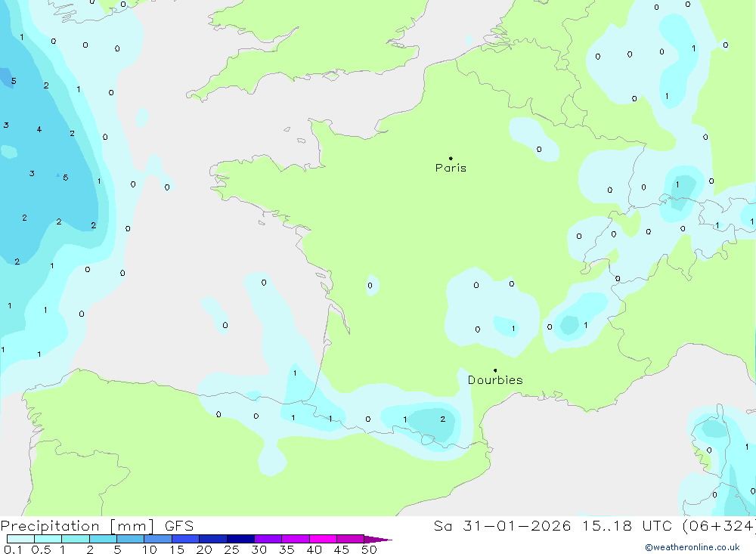Pick the 15–20 mm royal blue legend swatch
Screen dimensions: 756x554
186,539
